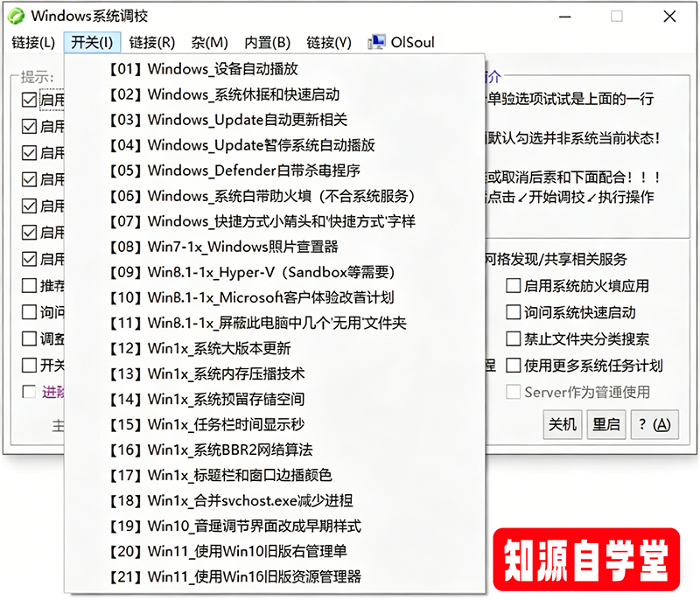The width and height of the screenshot is (700, 600).
Task: Enable 启用系统防火墙应用 checkbox
Action: click(513, 286)
